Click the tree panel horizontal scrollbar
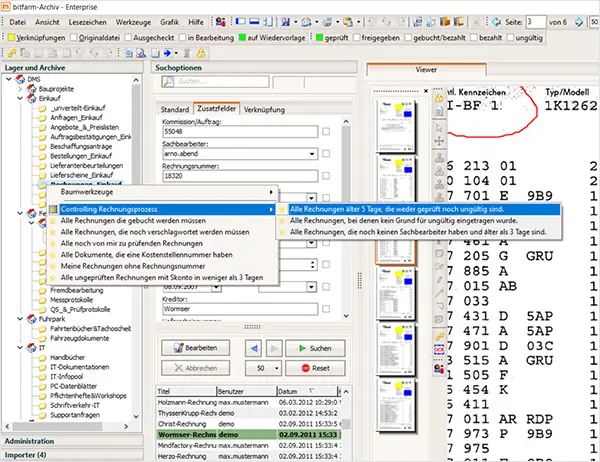The image size is (600, 462). click(67, 426)
